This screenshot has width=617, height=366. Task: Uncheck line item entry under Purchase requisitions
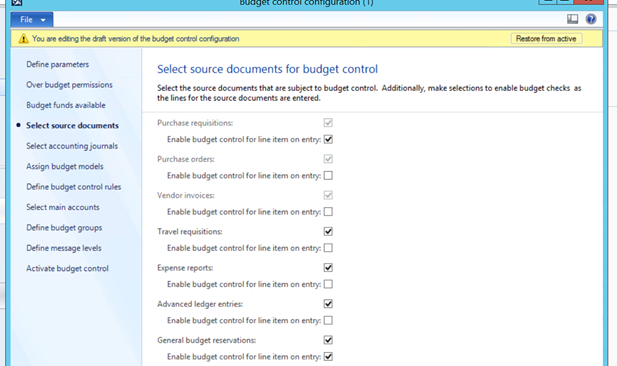(328, 139)
